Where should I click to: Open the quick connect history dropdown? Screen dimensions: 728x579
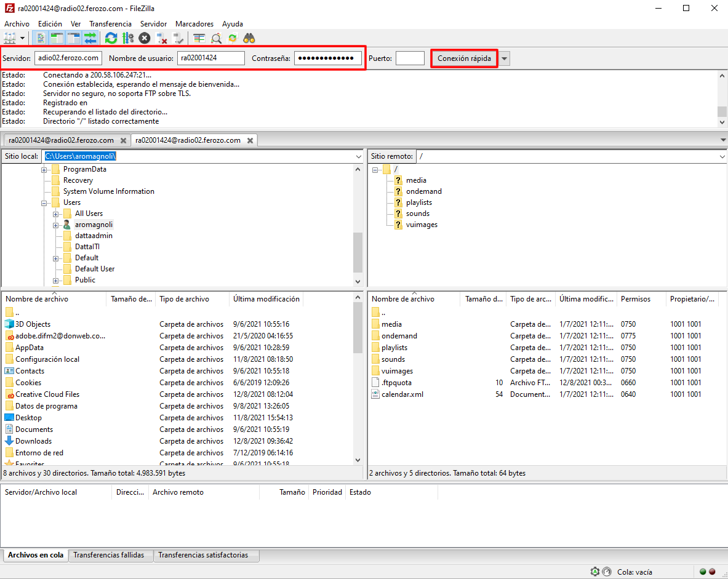pos(504,58)
